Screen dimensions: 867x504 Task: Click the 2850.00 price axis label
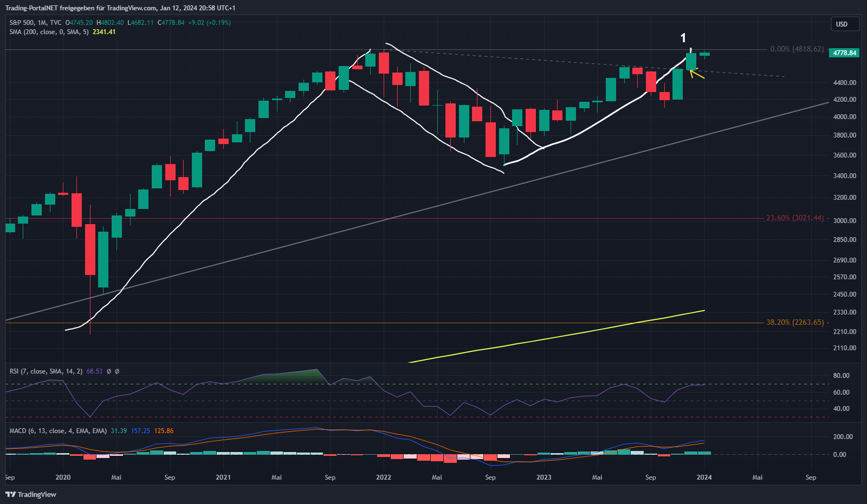(845, 240)
